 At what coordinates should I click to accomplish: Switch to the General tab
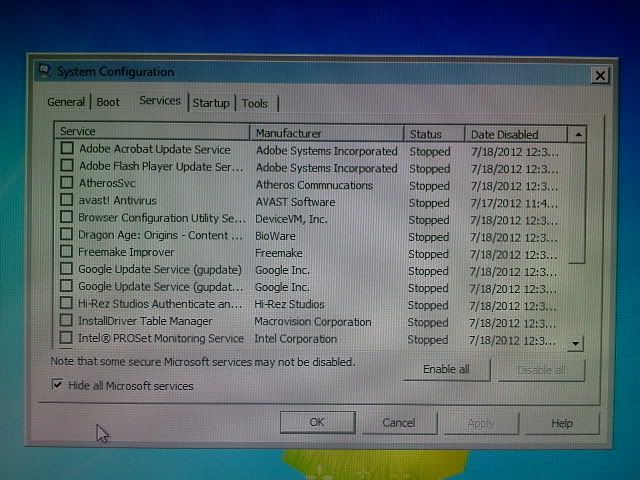click(x=66, y=102)
